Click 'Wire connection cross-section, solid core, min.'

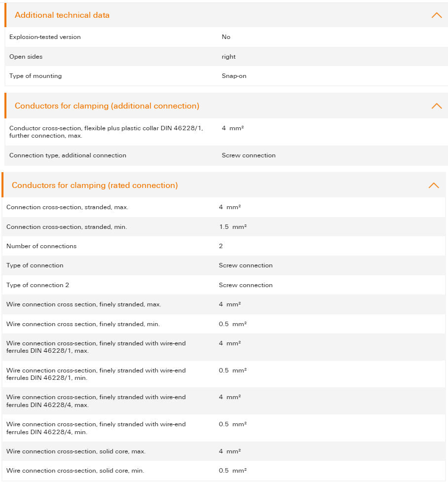[75, 471]
